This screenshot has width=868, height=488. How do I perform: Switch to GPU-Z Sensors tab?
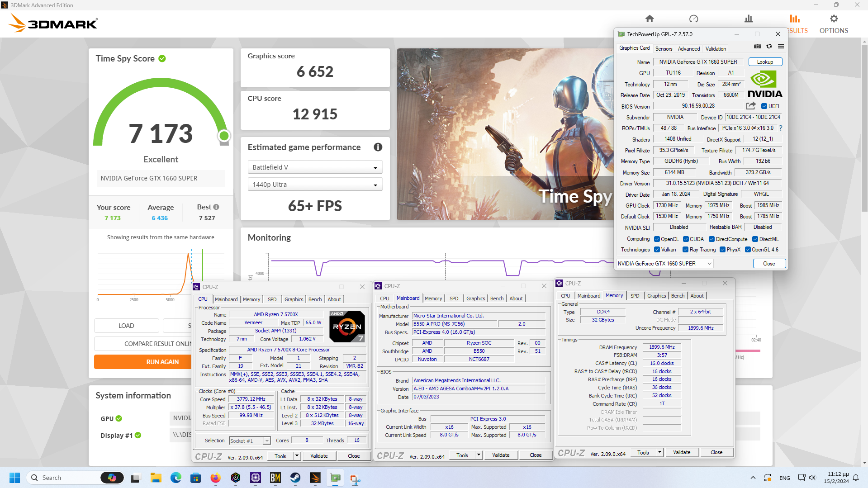(x=664, y=48)
